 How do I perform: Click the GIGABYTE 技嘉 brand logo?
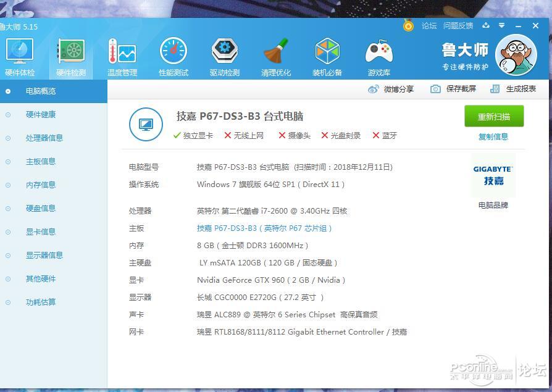493,175
